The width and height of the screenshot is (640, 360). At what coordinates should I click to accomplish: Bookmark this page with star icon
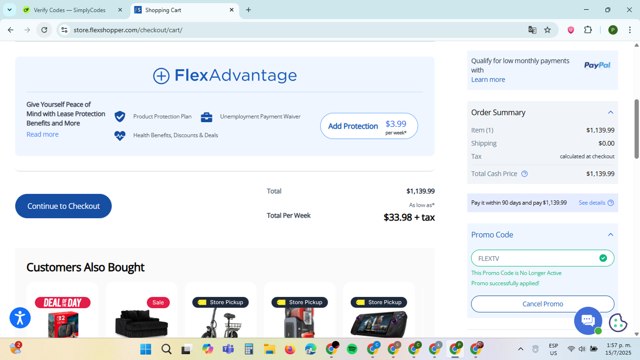pyautogui.click(x=547, y=30)
